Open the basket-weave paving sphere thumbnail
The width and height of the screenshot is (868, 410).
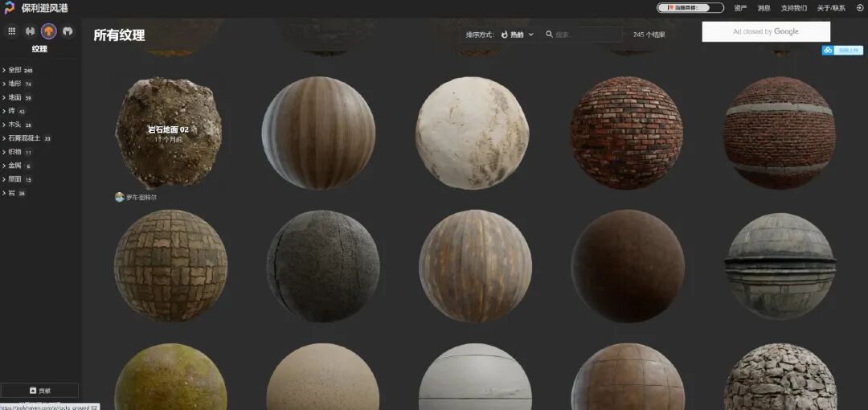(x=170, y=266)
